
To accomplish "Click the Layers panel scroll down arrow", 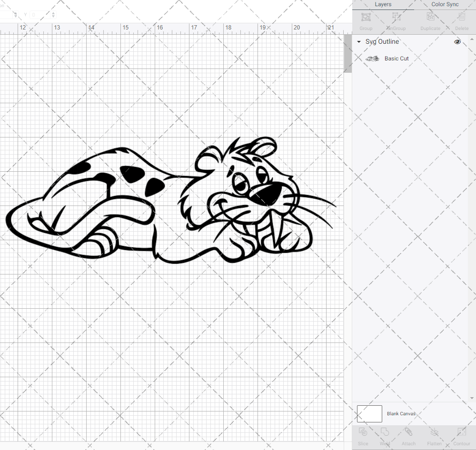I will pyautogui.click(x=471, y=398).
